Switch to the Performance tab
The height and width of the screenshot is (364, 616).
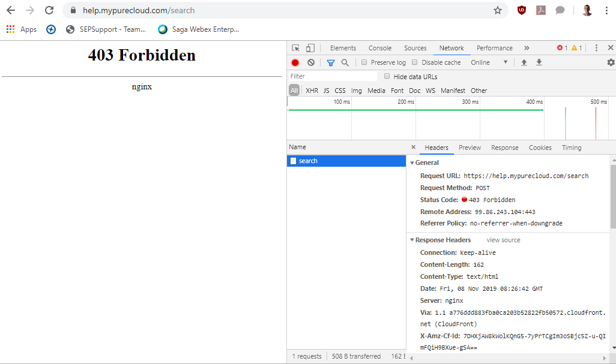coord(495,48)
